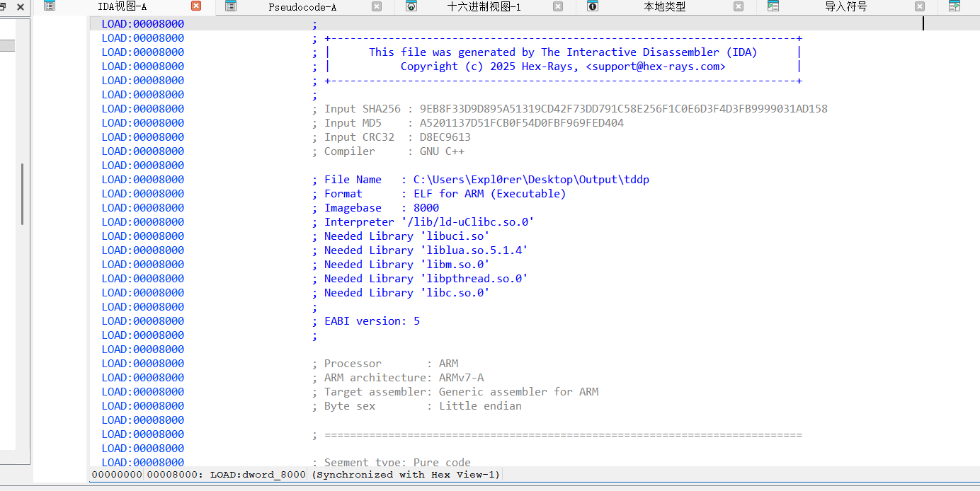The width and height of the screenshot is (980, 491).
Task: Switch to the 导入符号 tab
Action: click(x=845, y=6)
